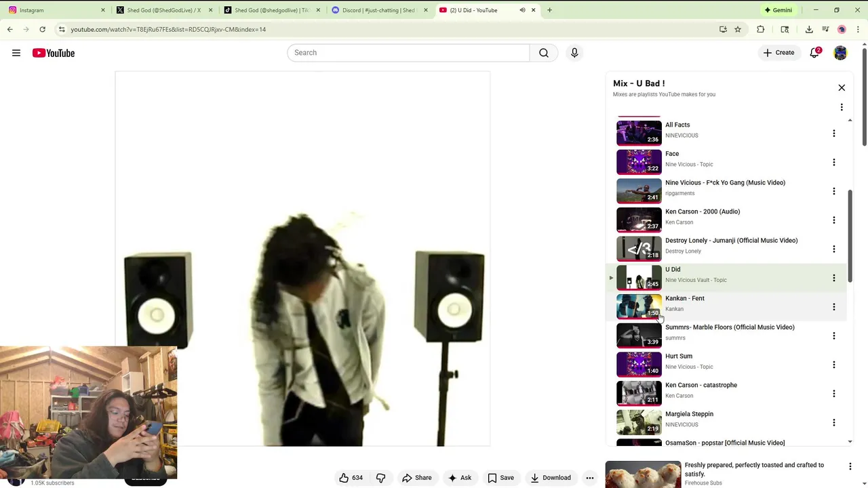Screen dimensions: 868x488
Task: Click the search magnifier button
Action: click(x=544, y=53)
